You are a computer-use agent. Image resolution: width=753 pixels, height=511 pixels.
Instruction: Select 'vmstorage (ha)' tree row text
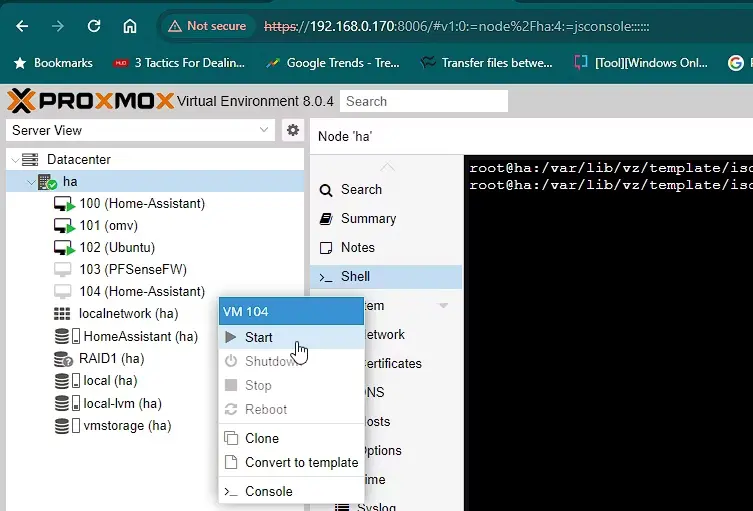(x=127, y=426)
